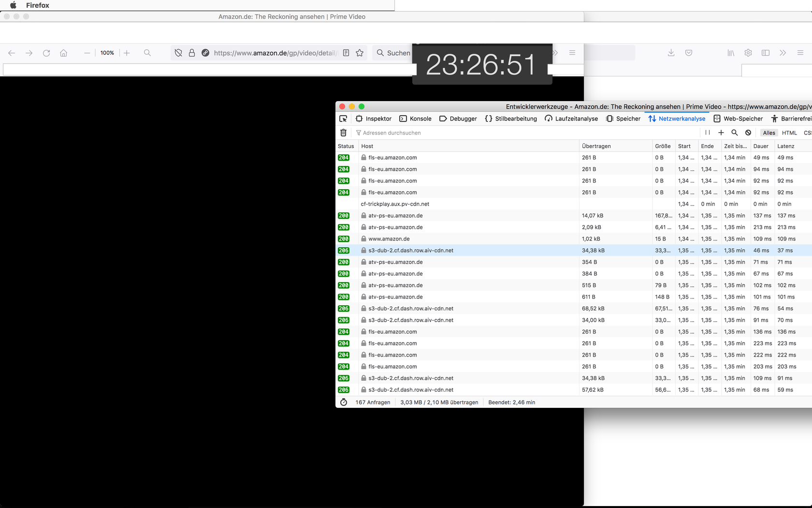Viewport: 812px width, 508px height.
Task: Reload the Amazon Prime Video page
Action: pos(46,53)
